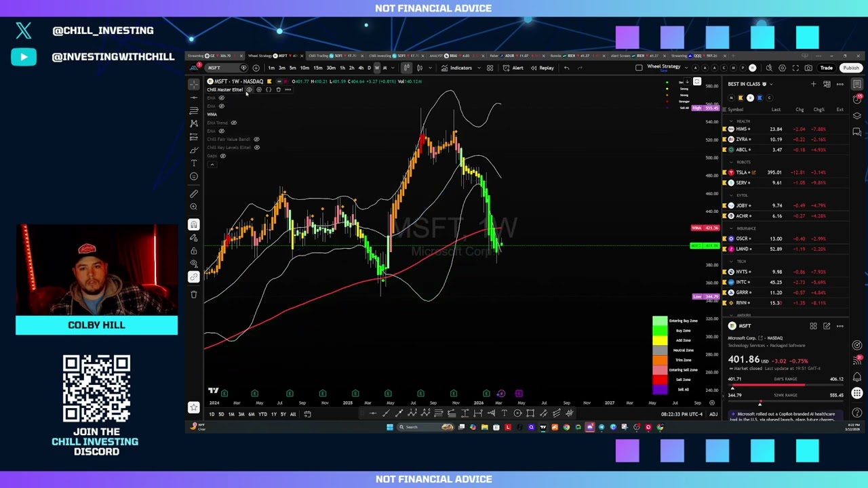This screenshot has width=868, height=488.
Task: Open chart settings hexagon icon
Action: [x=782, y=68]
